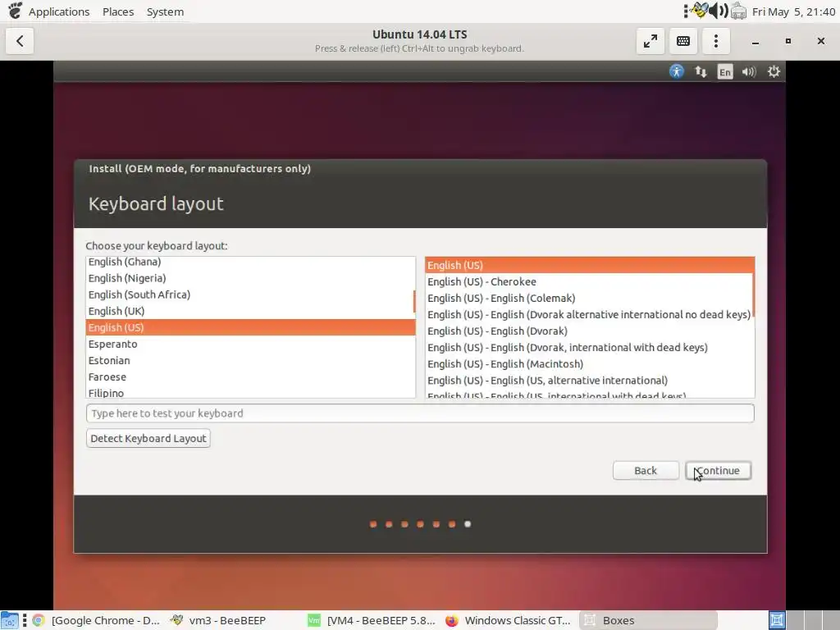
Task: Click the left layout list scrollbar
Action: [x=414, y=301]
